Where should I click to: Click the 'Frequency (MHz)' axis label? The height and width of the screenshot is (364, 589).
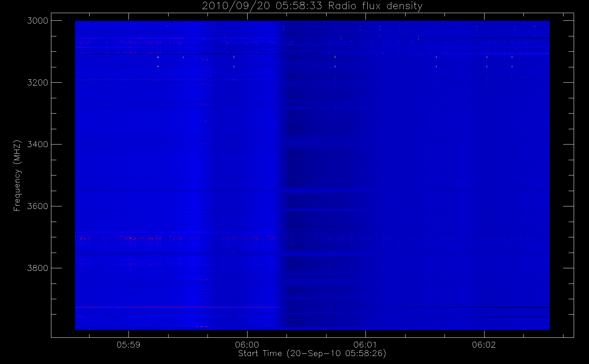(x=17, y=175)
